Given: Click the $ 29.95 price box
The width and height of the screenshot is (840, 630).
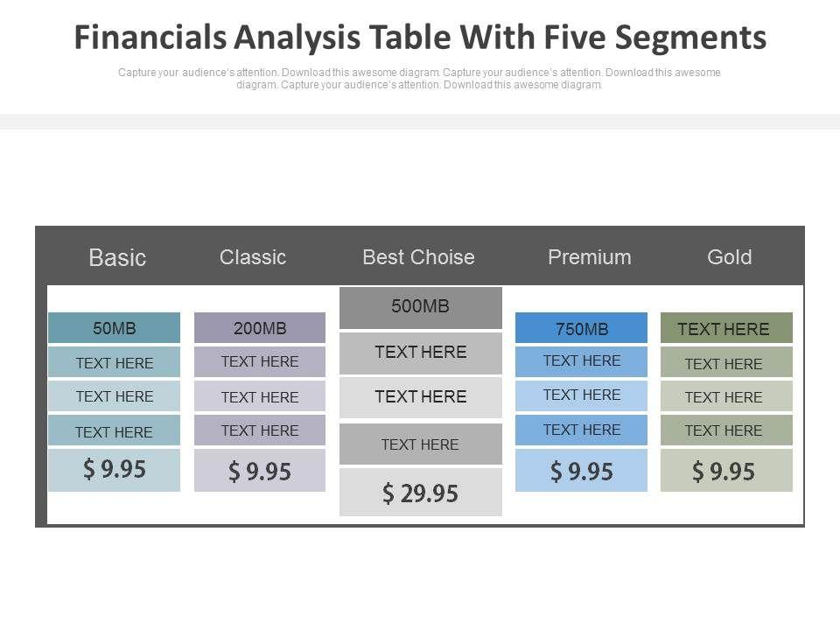Looking at the screenshot, I should point(420,493).
